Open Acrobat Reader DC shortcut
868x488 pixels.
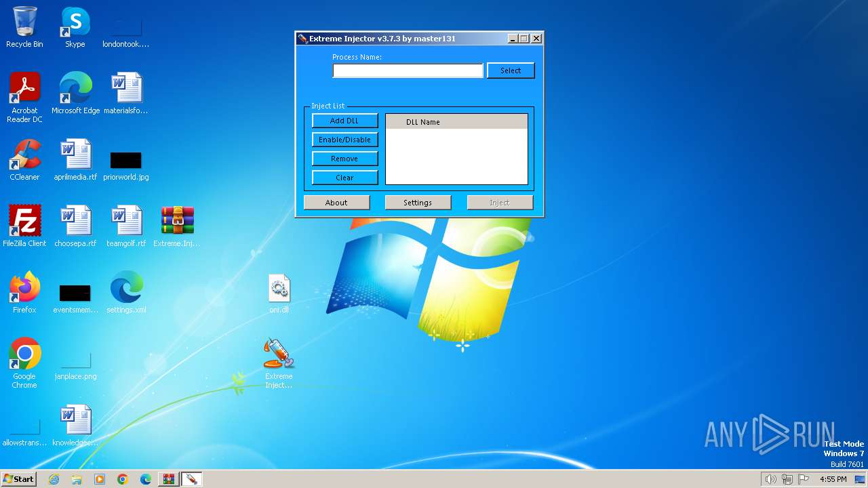pos(24,98)
